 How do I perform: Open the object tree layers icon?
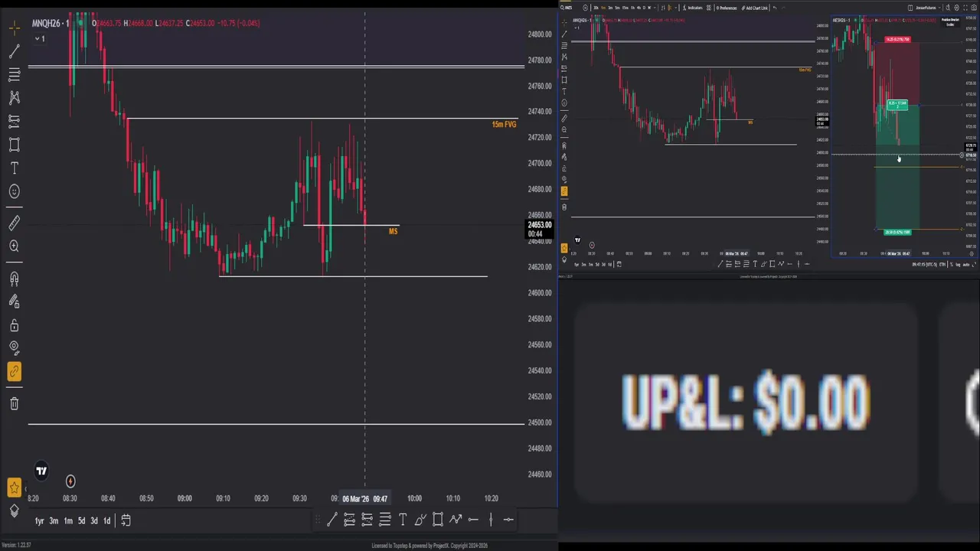click(x=15, y=511)
